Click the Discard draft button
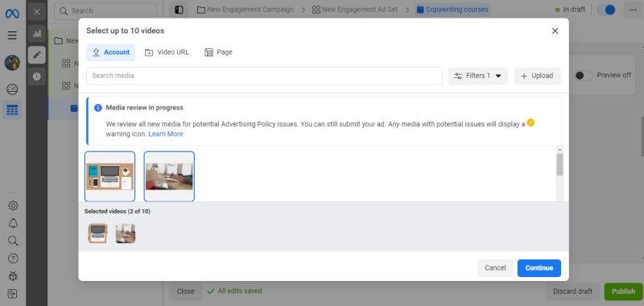The height and width of the screenshot is (306, 644). click(572, 292)
